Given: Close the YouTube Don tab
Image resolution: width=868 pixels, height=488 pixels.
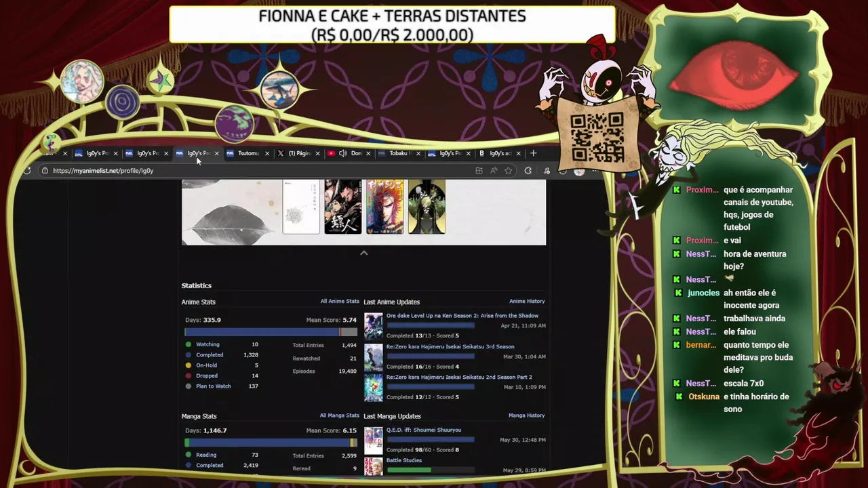Looking at the screenshot, I should [368, 154].
